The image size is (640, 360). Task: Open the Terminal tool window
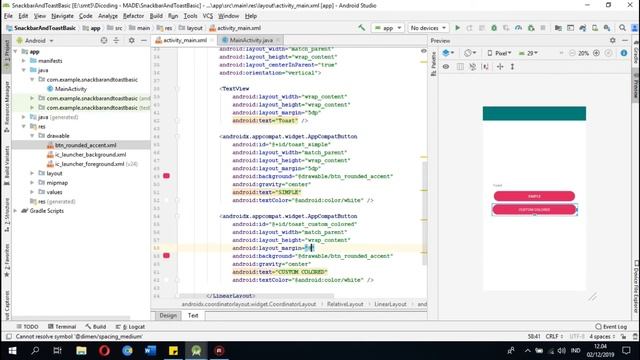click(62, 327)
